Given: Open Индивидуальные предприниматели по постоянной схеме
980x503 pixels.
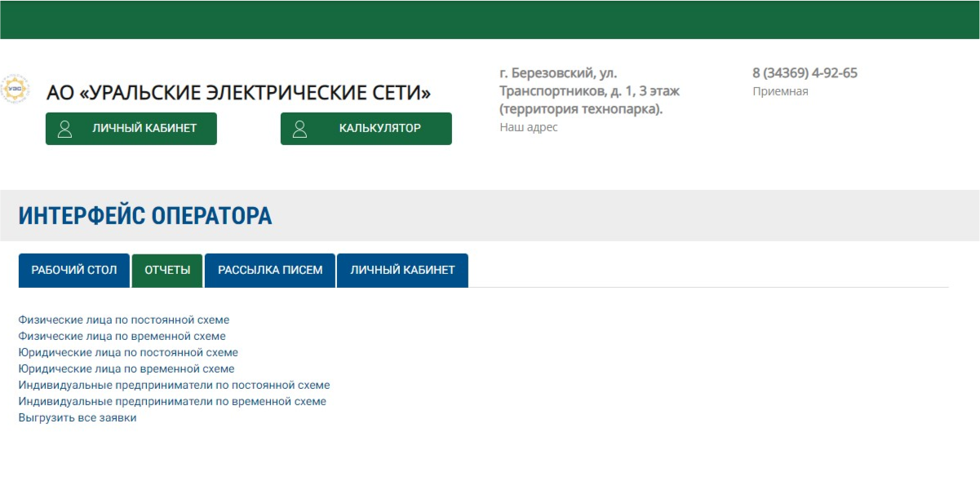Looking at the screenshot, I should click(175, 385).
